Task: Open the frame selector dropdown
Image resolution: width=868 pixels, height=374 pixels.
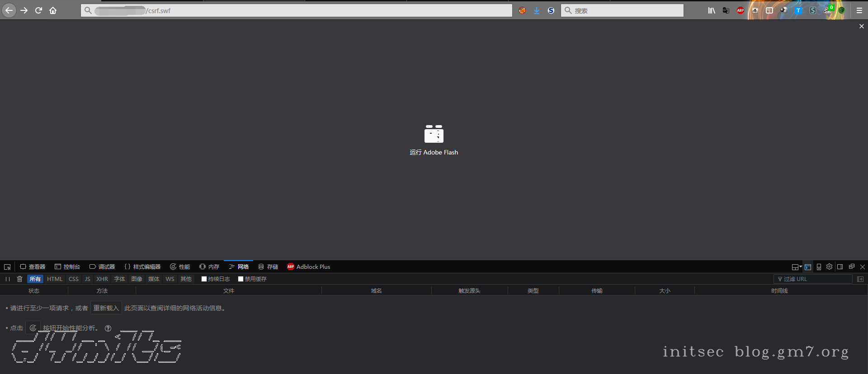Action: (796, 267)
